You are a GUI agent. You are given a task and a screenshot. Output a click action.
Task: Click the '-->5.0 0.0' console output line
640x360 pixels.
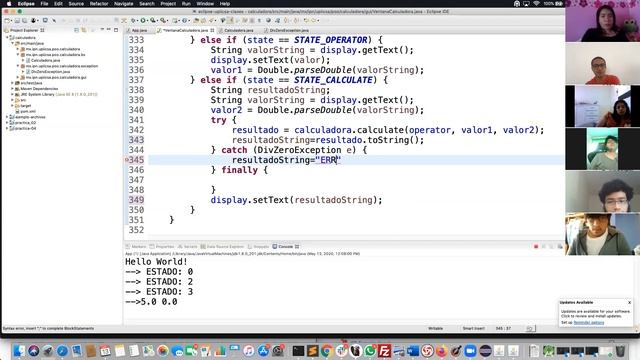coord(151,302)
